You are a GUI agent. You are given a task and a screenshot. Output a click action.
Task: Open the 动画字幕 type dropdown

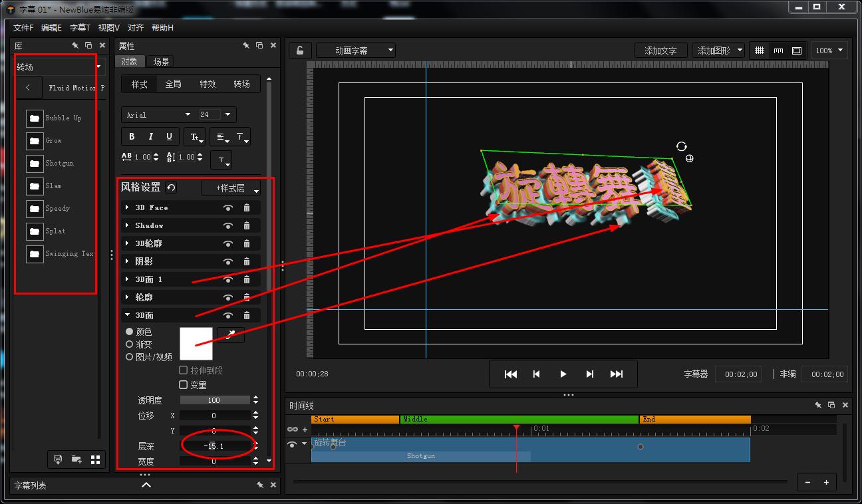[356, 51]
